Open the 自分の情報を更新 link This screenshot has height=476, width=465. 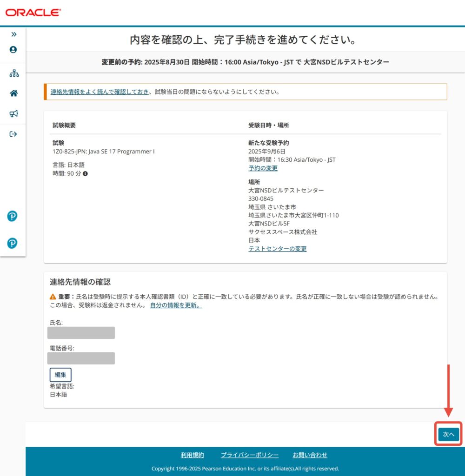(176, 305)
